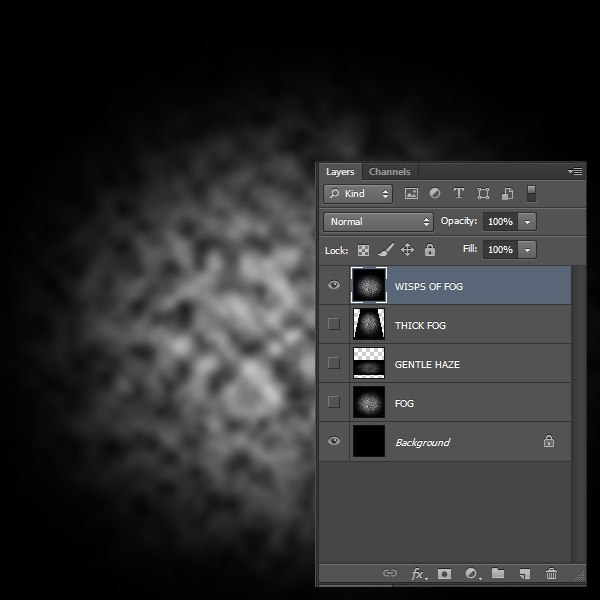
Task: Click the Fill 100% value field
Action: tap(501, 250)
